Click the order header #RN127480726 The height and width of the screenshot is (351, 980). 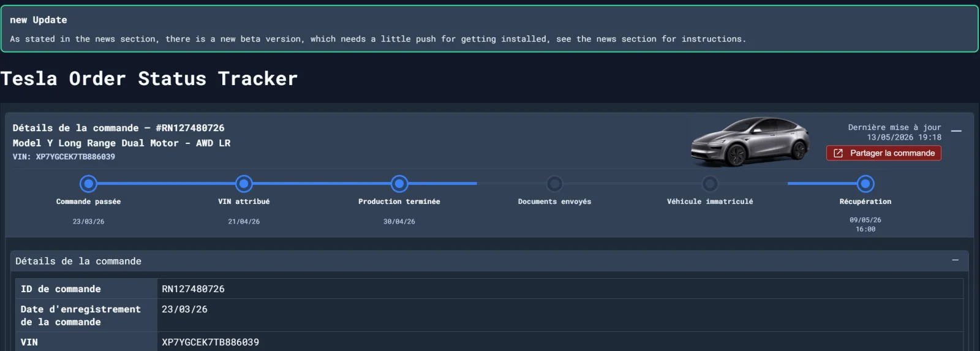click(x=118, y=128)
